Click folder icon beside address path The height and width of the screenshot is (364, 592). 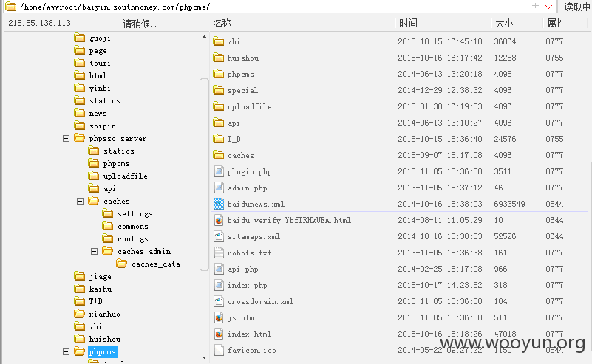[10, 7]
